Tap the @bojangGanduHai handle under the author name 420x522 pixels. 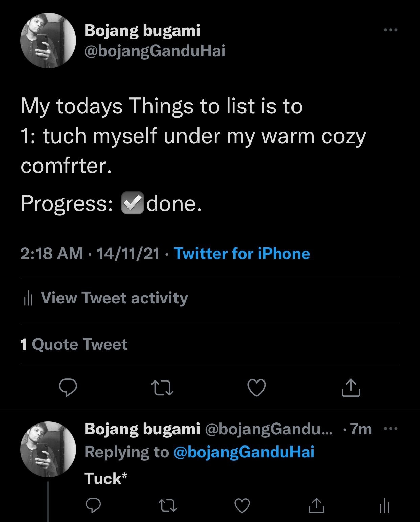click(155, 51)
